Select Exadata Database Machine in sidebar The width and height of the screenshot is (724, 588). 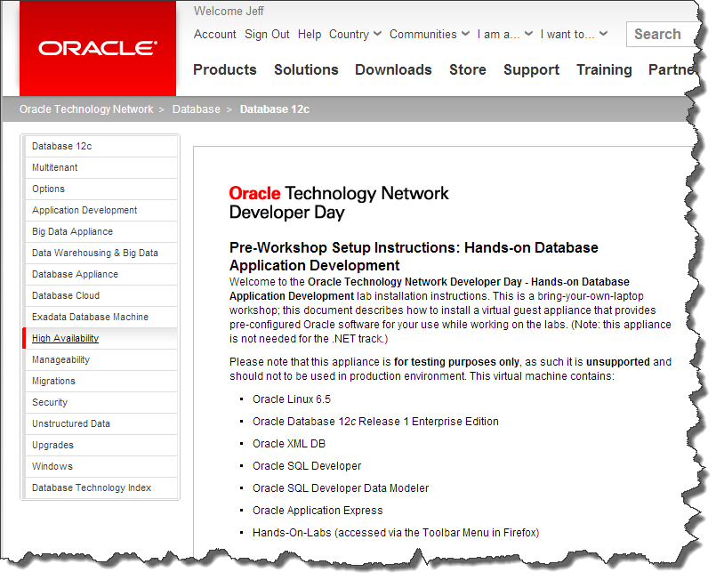101,317
